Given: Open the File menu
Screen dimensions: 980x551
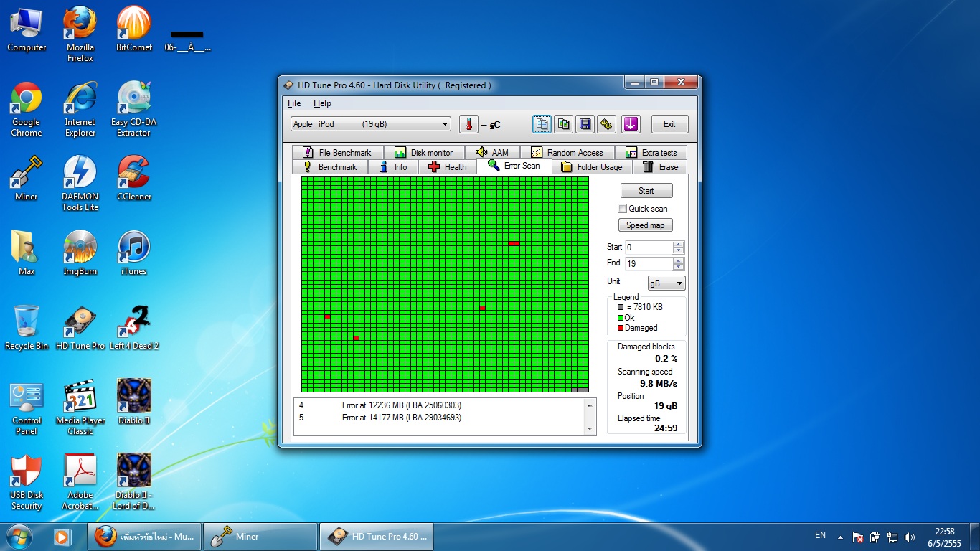Looking at the screenshot, I should click(x=294, y=103).
